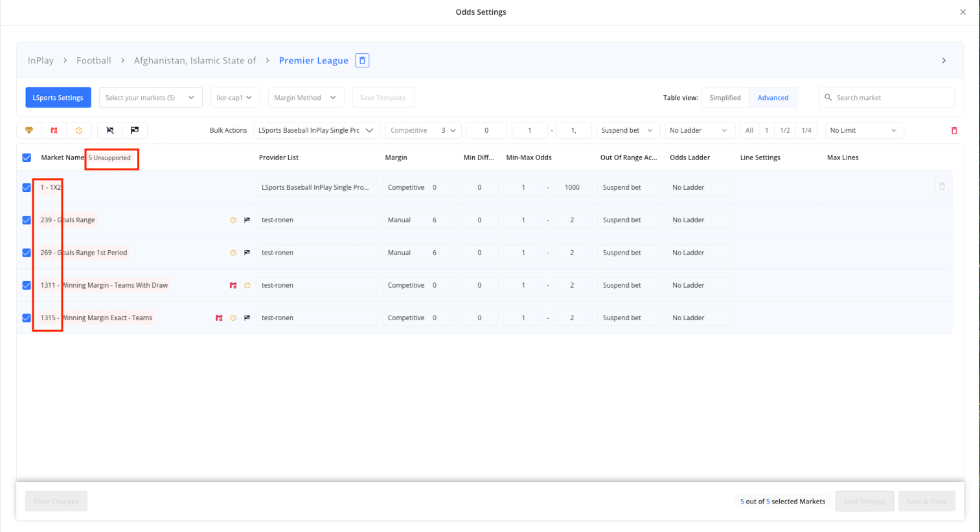Image resolution: width=980 pixels, height=532 pixels.
Task: Expand the No Limit max lines dropdown
Action: (x=863, y=130)
